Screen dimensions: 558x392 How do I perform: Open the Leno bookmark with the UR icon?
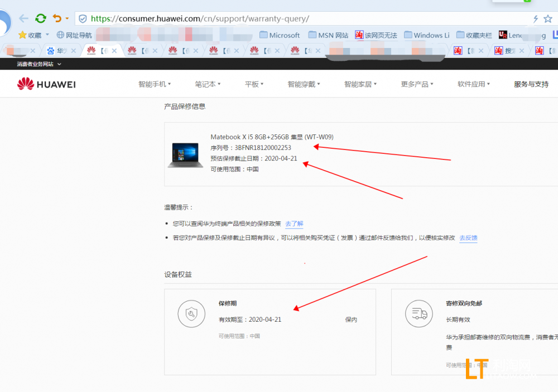pyautogui.click(x=511, y=35)
